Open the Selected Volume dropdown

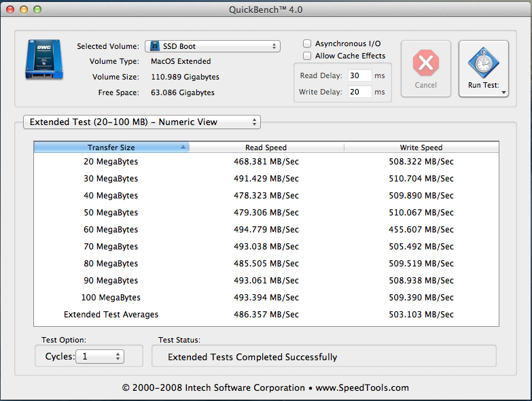pos(213,46)
